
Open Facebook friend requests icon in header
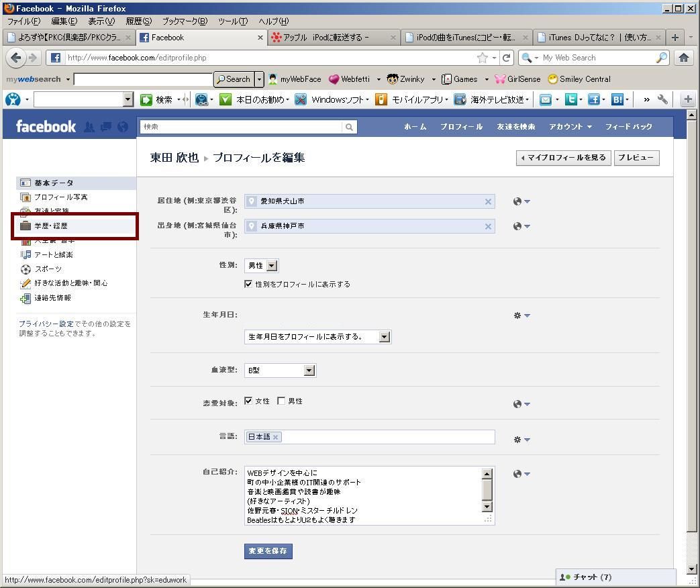point(89,127)
